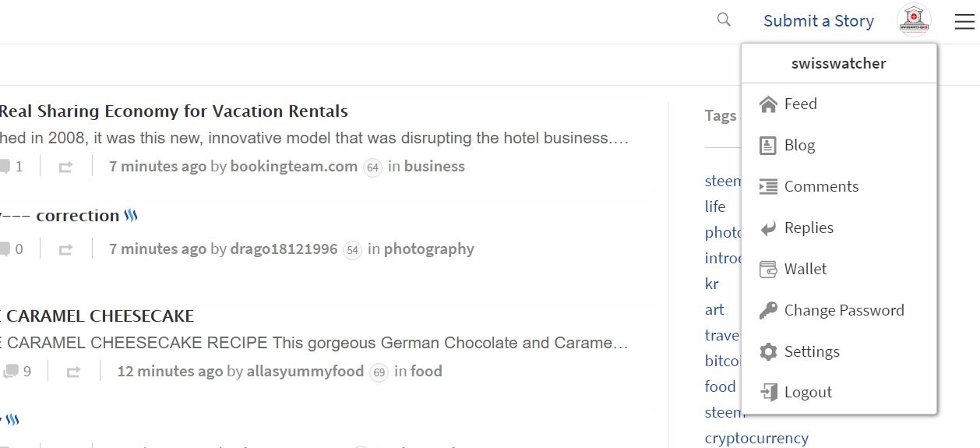
Task: Resteem the bookingteam.com post
Action: [65, 167]
